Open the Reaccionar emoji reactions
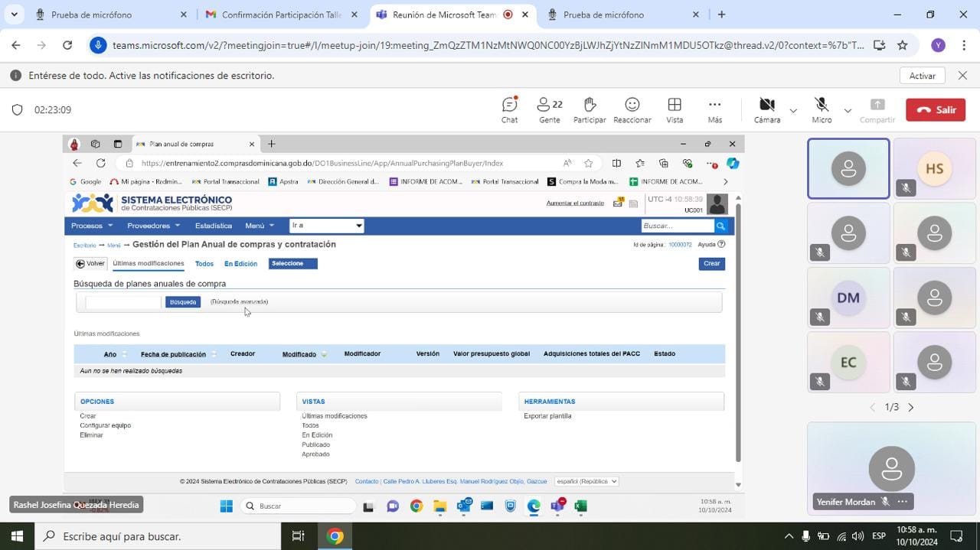980x550 pixels. click(632, 109)
